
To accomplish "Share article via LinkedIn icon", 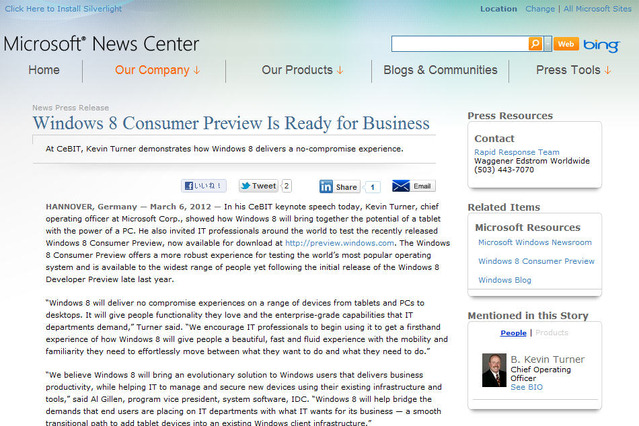I will pos(326,187).
